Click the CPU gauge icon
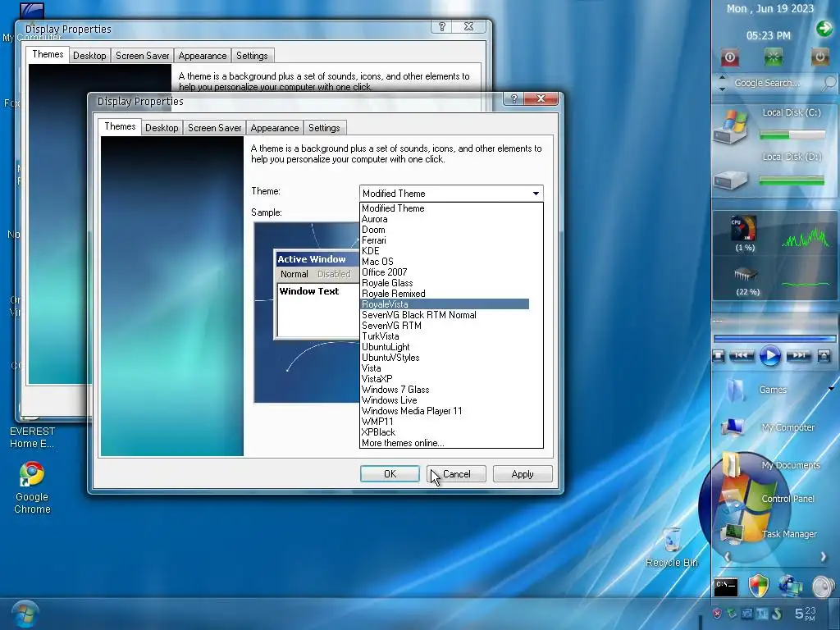The height and width of the screenshot is (630, 840). pyautogui.click(x=743, y=230)
